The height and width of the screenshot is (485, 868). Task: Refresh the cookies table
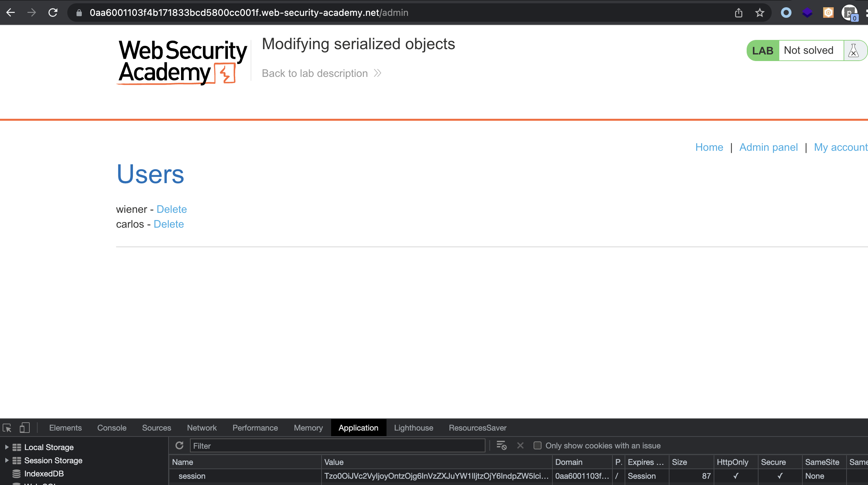180,445
